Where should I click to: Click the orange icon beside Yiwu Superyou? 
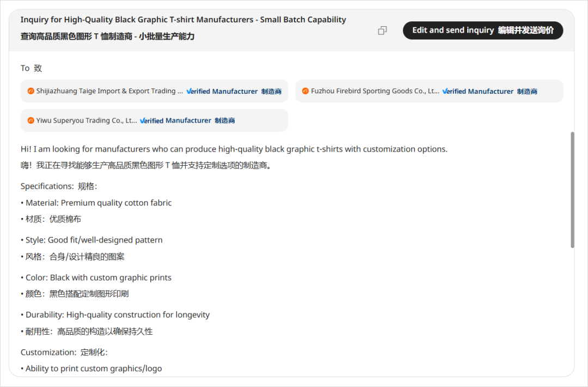click(x=31, y=120)
